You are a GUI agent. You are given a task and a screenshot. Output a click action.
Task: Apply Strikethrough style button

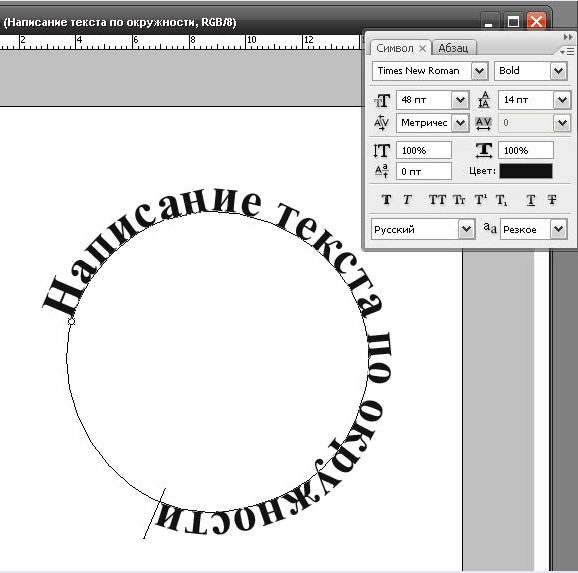coord(552,200)
